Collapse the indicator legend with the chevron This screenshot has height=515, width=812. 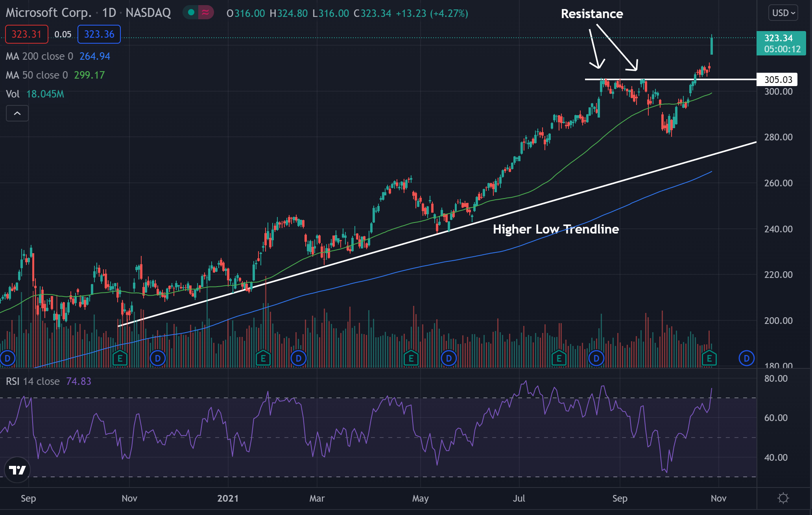point(17,113)
